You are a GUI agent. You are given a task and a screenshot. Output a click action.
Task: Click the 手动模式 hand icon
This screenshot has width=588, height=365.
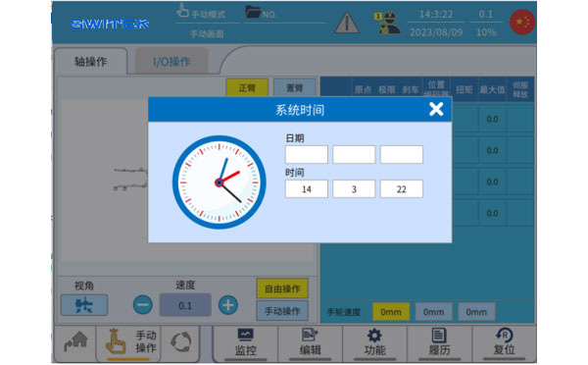pos(182,11)
